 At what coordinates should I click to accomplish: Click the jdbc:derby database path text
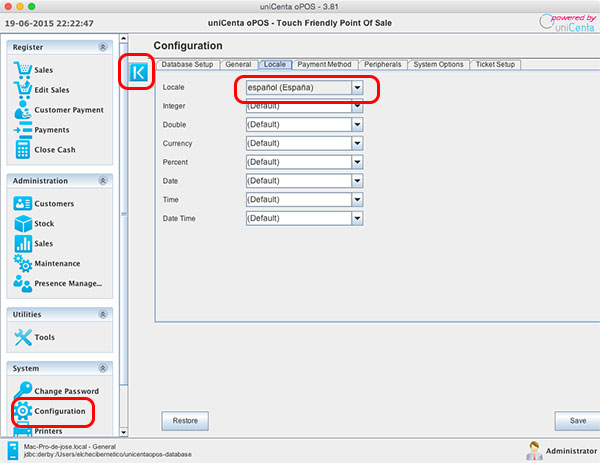[108, 455]
